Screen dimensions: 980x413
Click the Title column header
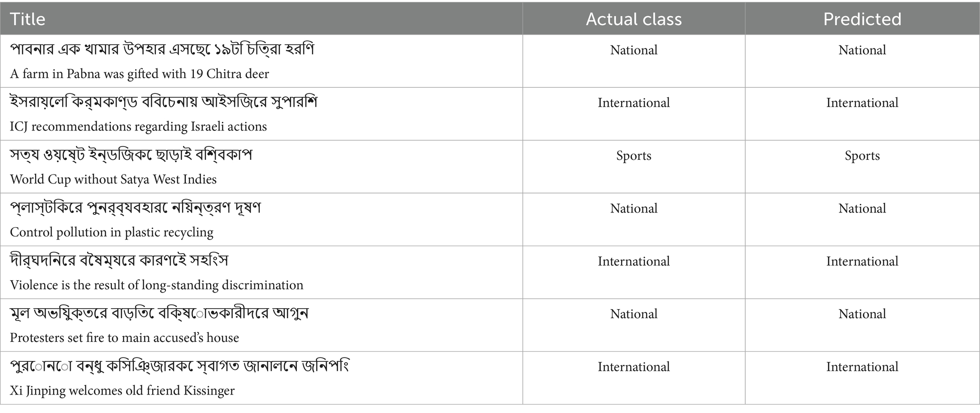[27, 19]
